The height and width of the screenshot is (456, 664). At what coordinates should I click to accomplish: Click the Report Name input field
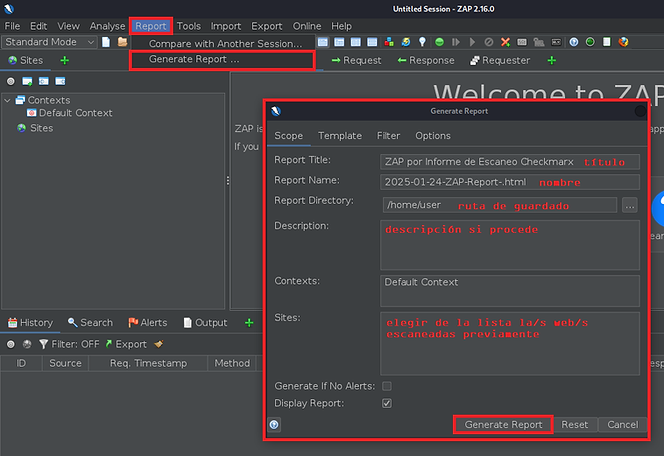click(510, 182)
